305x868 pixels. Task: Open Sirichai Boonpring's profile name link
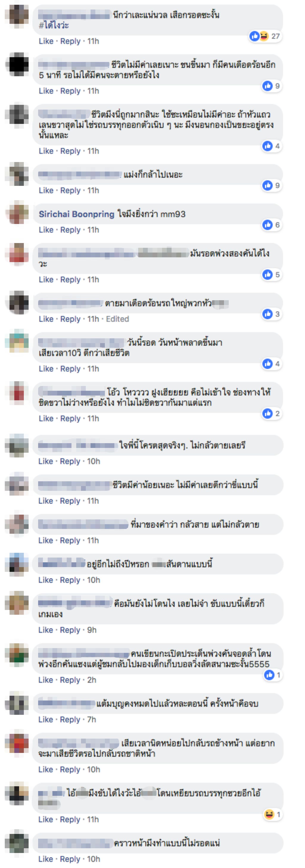(76, 214)
